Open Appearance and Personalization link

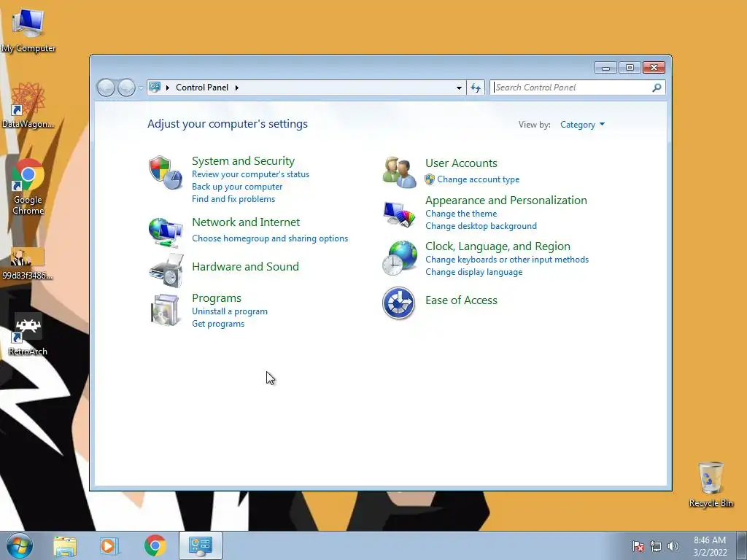[x=506, y=201]
